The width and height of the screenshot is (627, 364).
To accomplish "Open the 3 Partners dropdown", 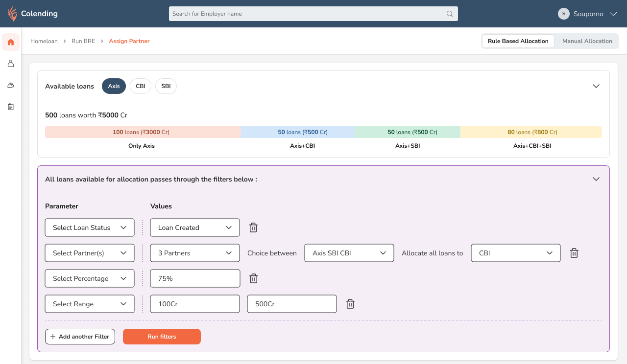I will (195, 253).
